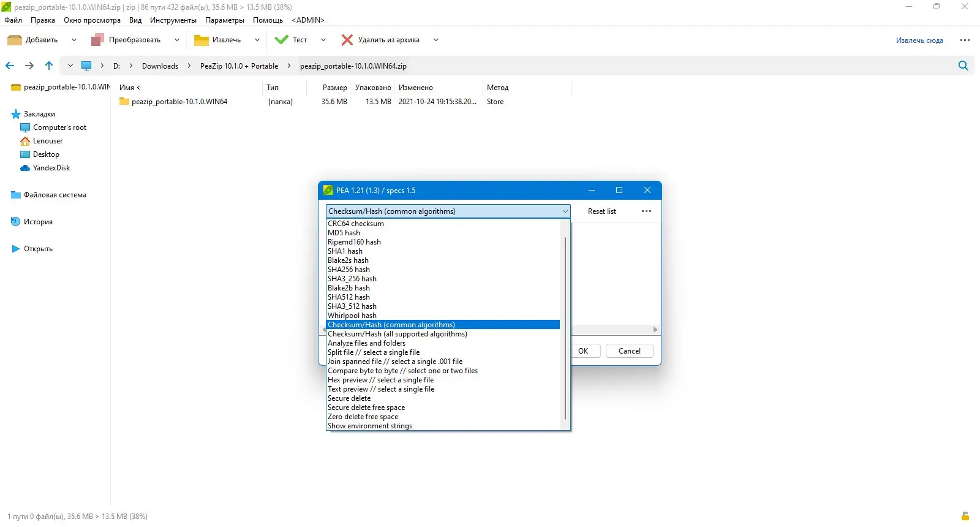Screen dimensions: 980x527
Task: Click the Lenouser home icon
Action: 25,141
